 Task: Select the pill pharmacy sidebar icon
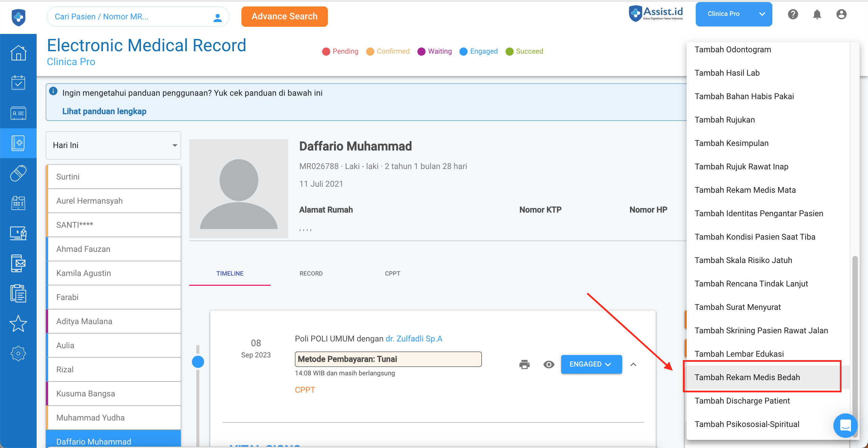(x=18, y=173)
